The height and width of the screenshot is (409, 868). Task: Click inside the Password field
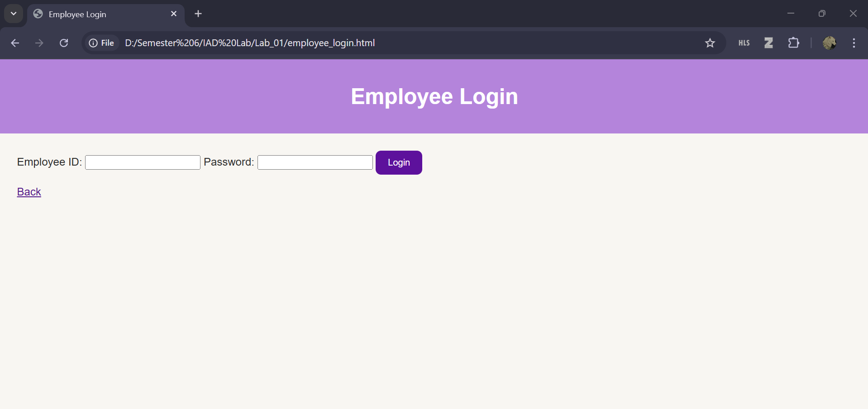click(314, 162)
